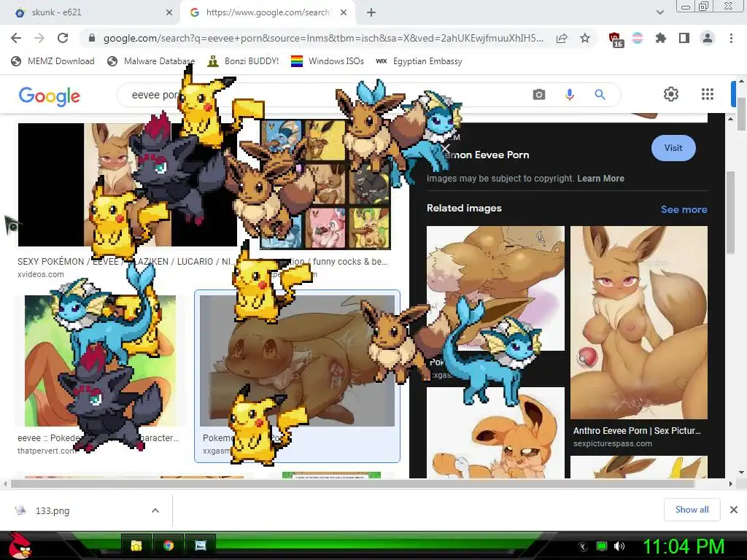Viewport: 747px width, 560px height.
Task: Open File Explorer from the taskbar
Action: pyautogui.click(x=136, y=545)
